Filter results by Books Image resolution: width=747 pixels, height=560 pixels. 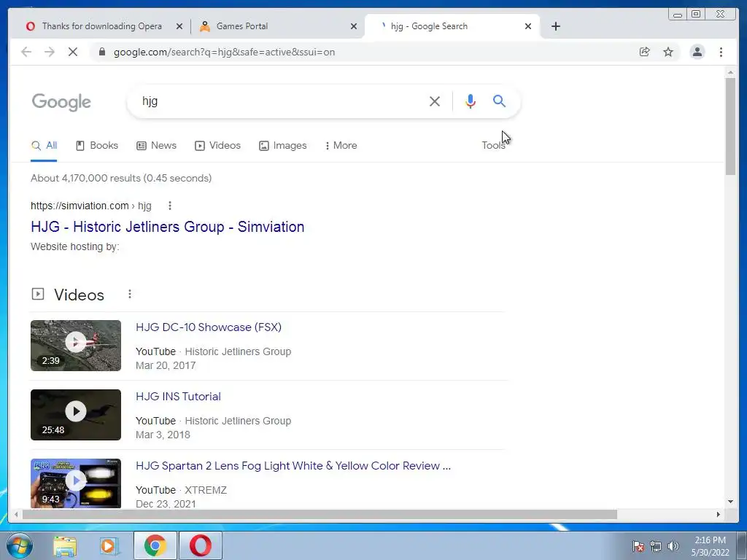[97, 146]
